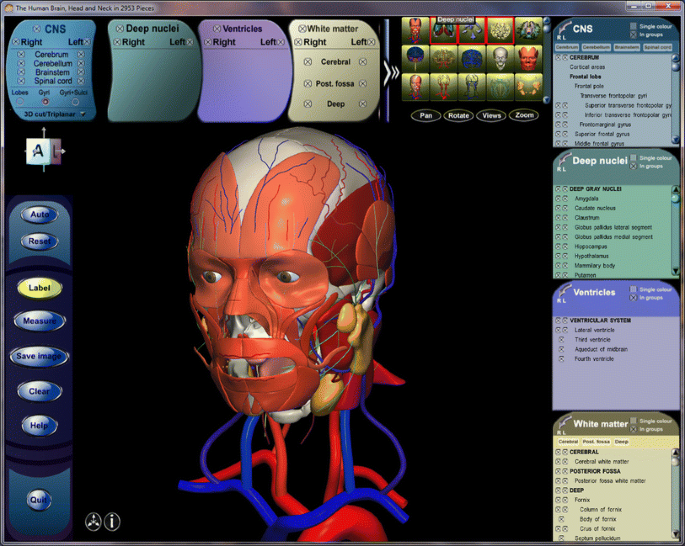Click the Views button
Viewport: 685px width, 546px height.
click(491, 116)
